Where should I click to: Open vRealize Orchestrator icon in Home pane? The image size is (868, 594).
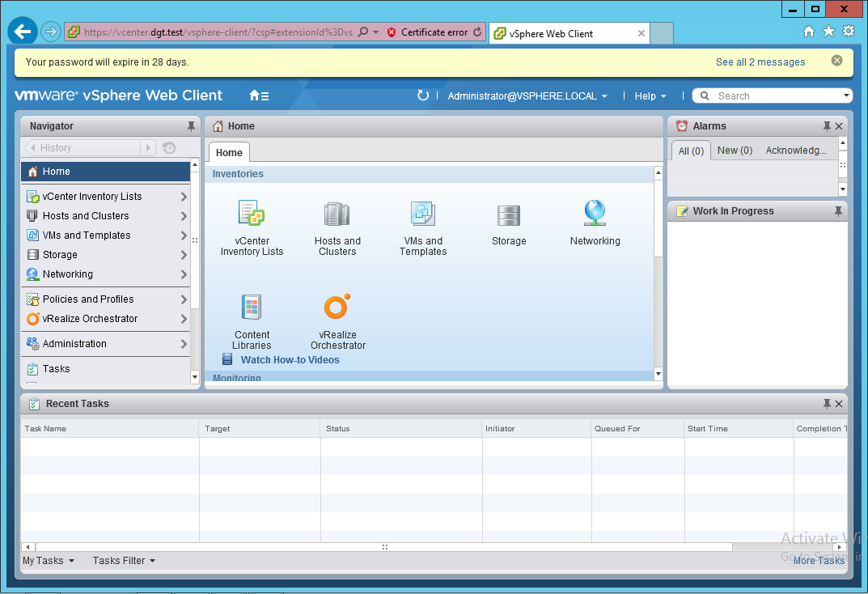pyautogui.click(x=337, y=307)
